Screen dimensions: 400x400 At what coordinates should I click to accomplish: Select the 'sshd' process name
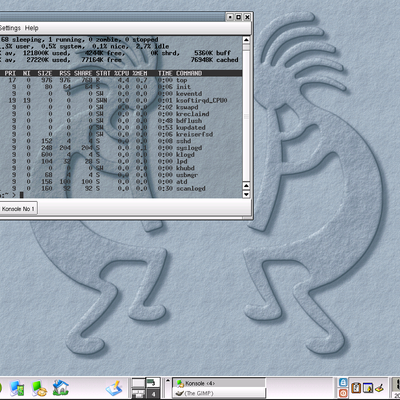pyautogui.click(x=183, y=141)
